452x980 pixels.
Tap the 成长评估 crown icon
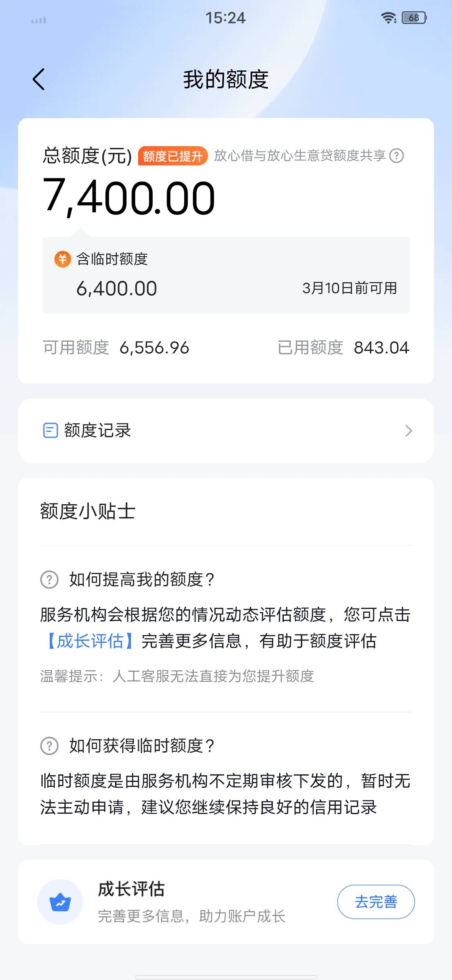[60, 902]
